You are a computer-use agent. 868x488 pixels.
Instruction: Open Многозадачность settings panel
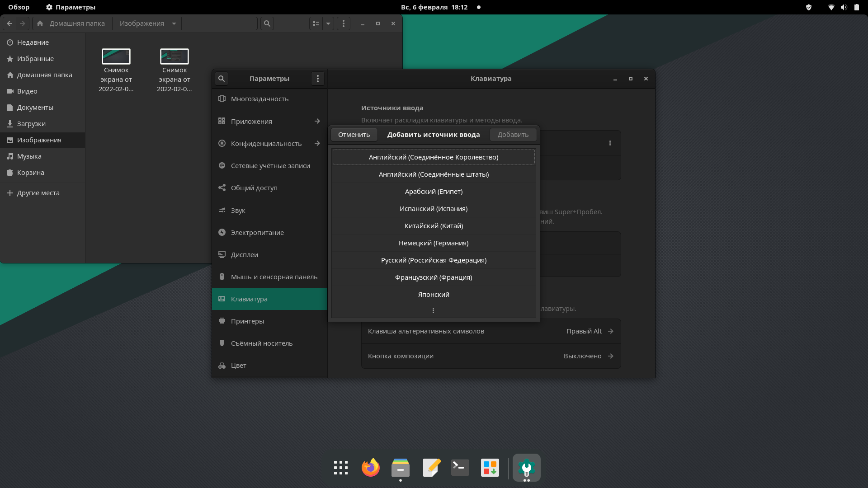[x=269, y=99]
